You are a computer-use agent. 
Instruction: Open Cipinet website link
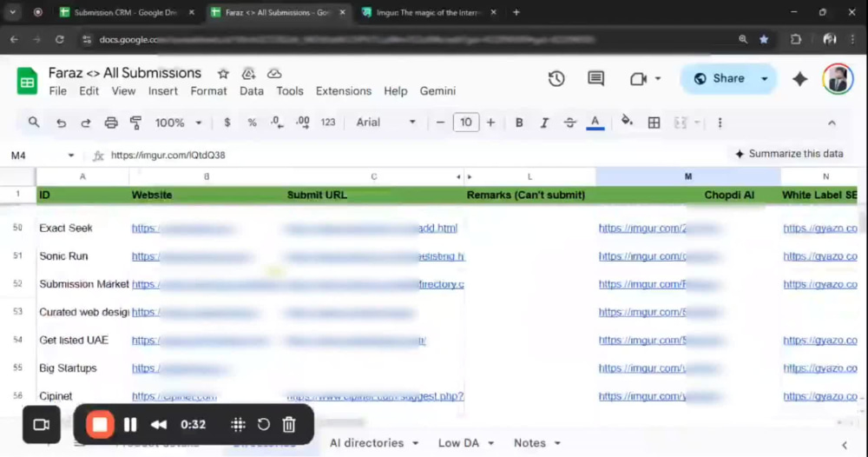tap(174, 396)
